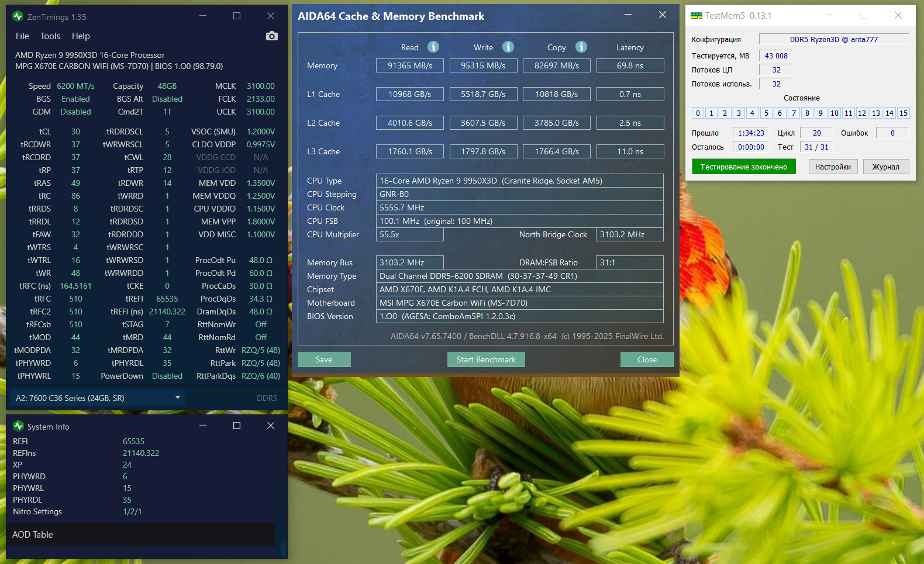
Task: Click thread state box 0 in TestMem5
Action: [x=698, y=113]
